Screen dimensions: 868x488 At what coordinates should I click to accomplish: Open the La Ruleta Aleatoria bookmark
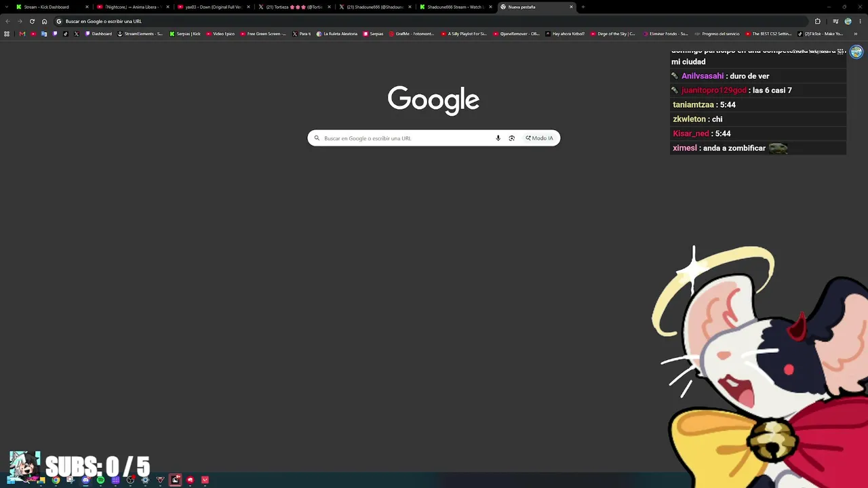337,34
